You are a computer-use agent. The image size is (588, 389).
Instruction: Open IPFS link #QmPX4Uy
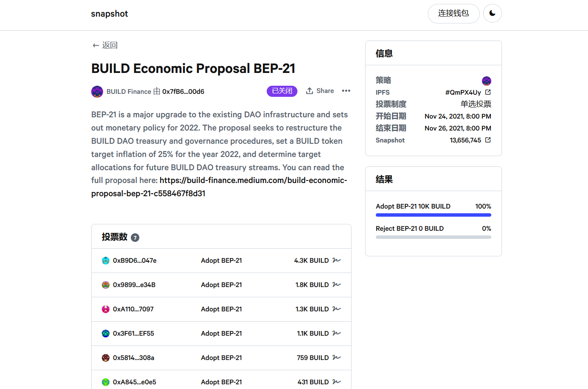click(463, 93)
